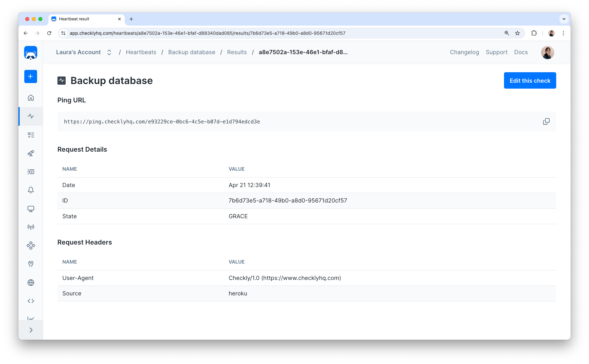Go to Heartbeats breadcrumb

click(141, 52)
